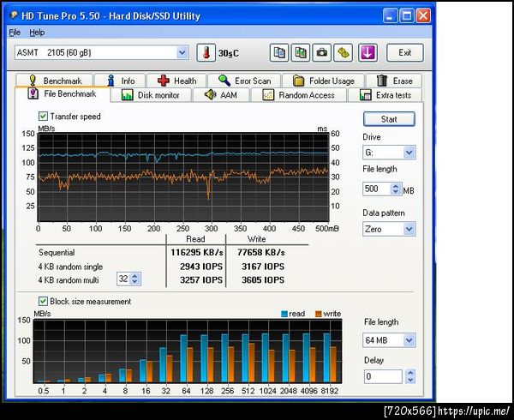Switch to the AAM tab
This screenshot has width=514, height=420.
tap(221, 95)
